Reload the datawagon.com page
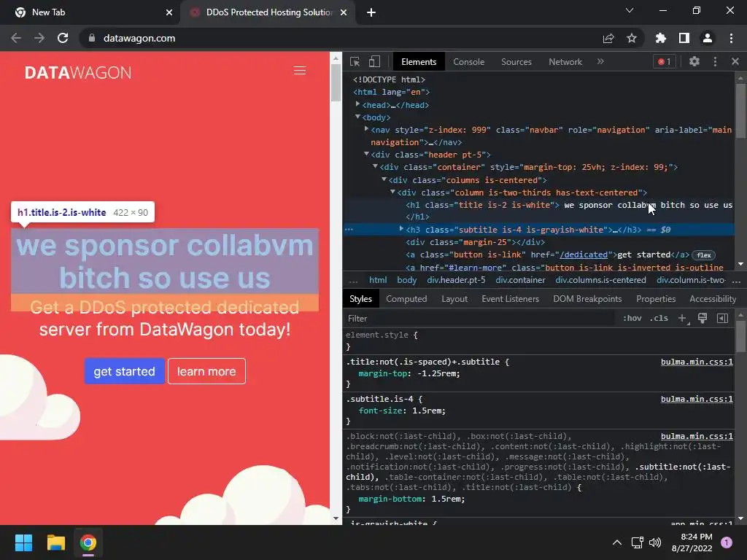This screenshot has height=560, width=747. 63,38
